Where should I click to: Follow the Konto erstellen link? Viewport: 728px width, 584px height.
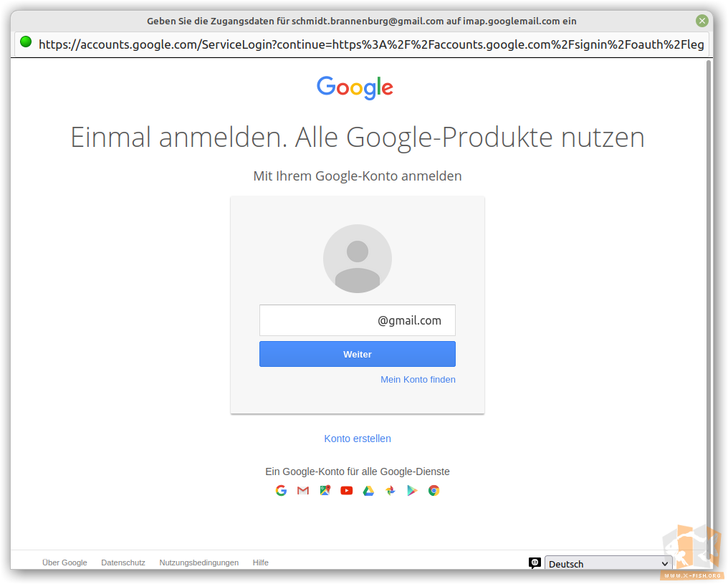coord(358,439)
